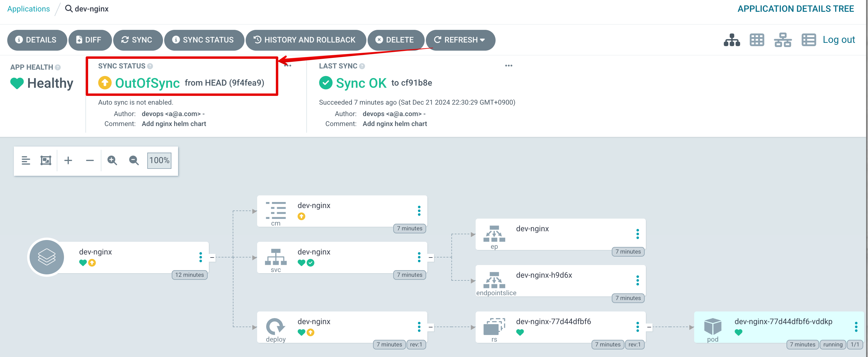Click the DELETE application button
Image resolution: width=868 pixels, height=357 pixels.
[396, 40]
